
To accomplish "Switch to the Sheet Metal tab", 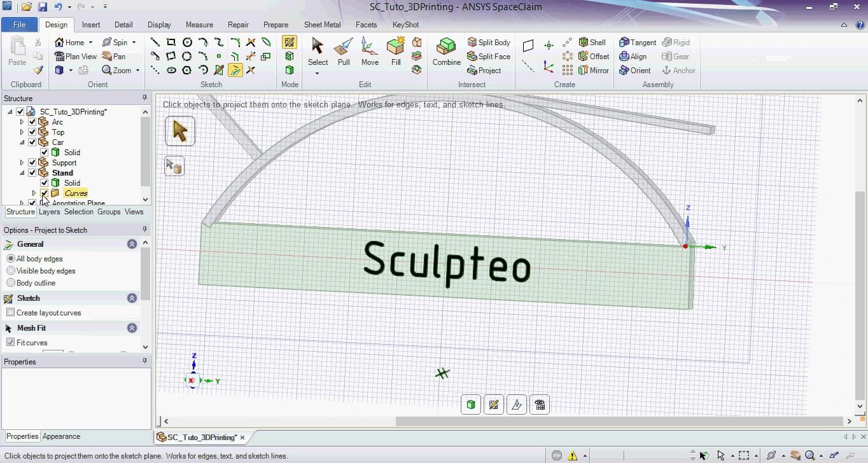I will pyautogui.click(x=322, y=25).
